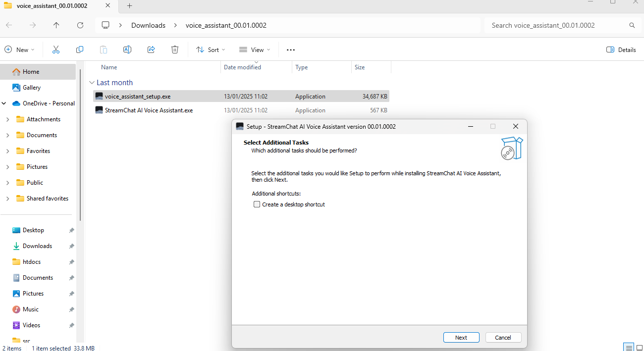This screenshot has height=351, width=644.
Task: Click voice_assistant_00.01.0002 in the breadcrumb
Action: 226,25
